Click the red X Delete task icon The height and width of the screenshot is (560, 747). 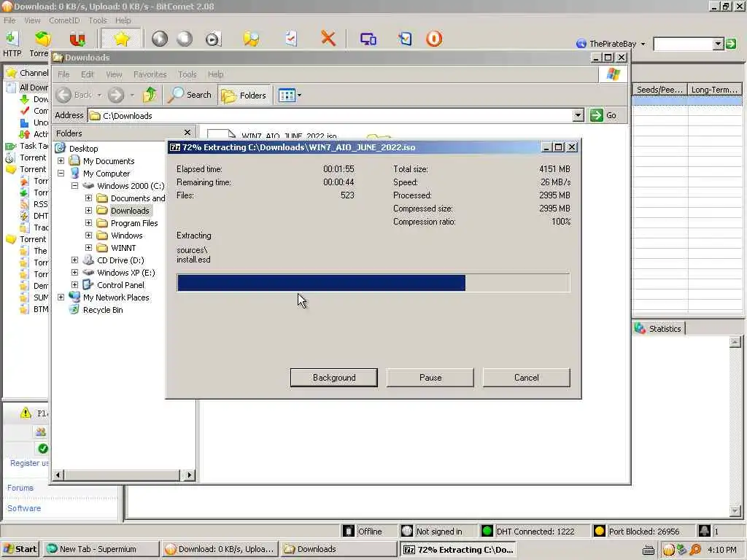328,39
